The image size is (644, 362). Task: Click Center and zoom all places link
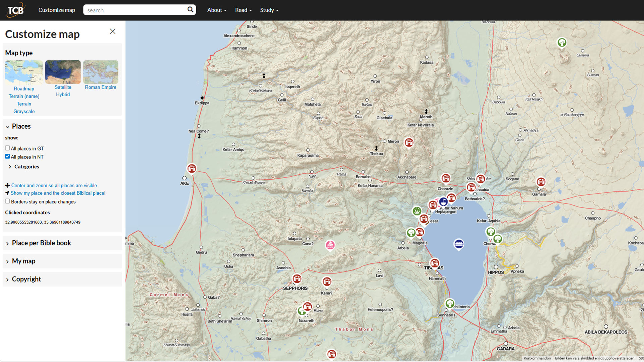point(54,185)
